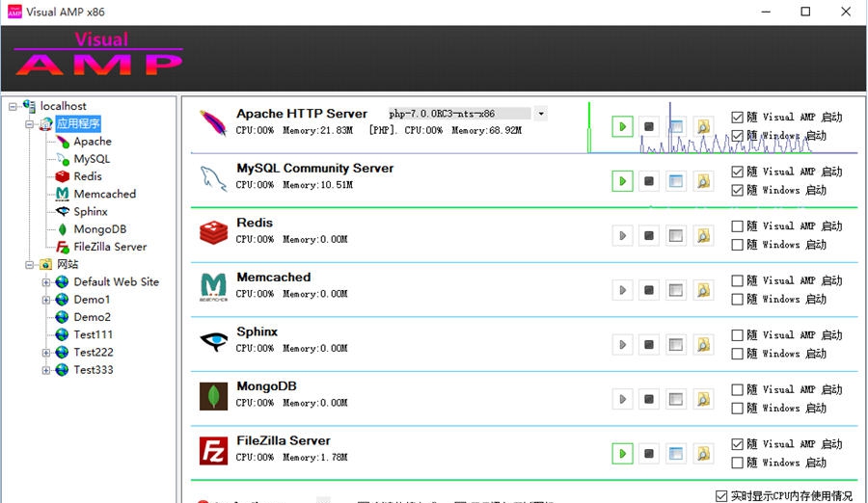Select the 应用程序 tree item

[x=78, y=124]
